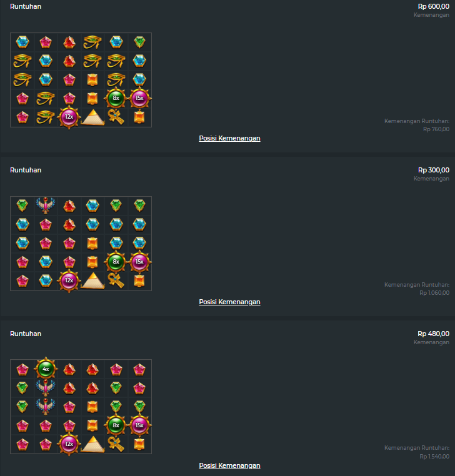
Task: Select the winged scarab in the Rp 300,00 grid
Action: coord(46,206)
